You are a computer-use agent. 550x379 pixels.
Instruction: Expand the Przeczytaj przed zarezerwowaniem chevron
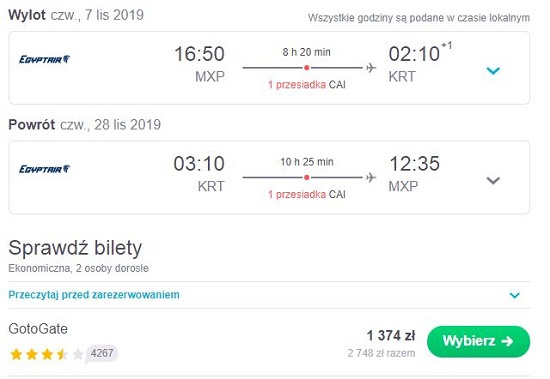[515, 295]
